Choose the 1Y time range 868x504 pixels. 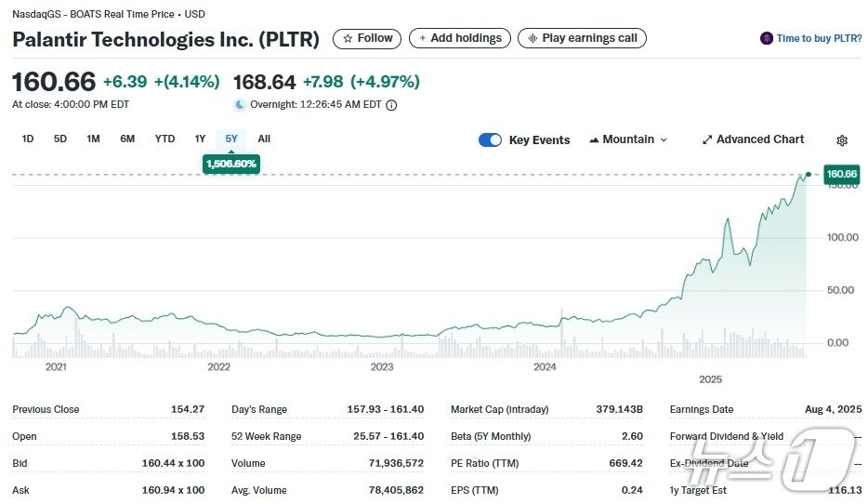[200, 139]
